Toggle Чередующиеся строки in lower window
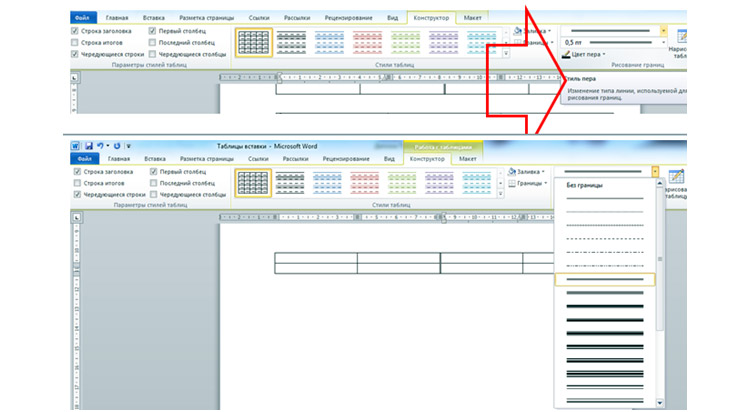 pos(77,194)
